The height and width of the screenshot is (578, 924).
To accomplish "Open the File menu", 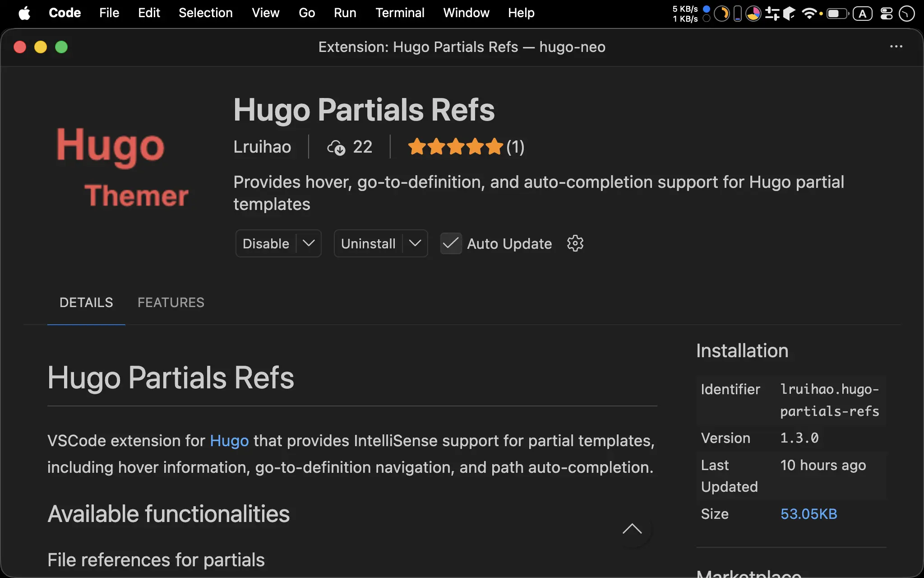I will (109, 13).
